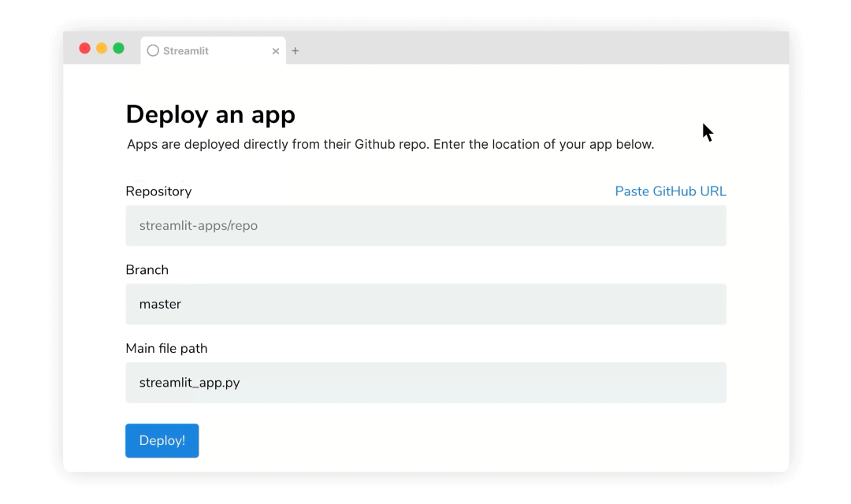Maximize window with the green button

coord(118,48)
